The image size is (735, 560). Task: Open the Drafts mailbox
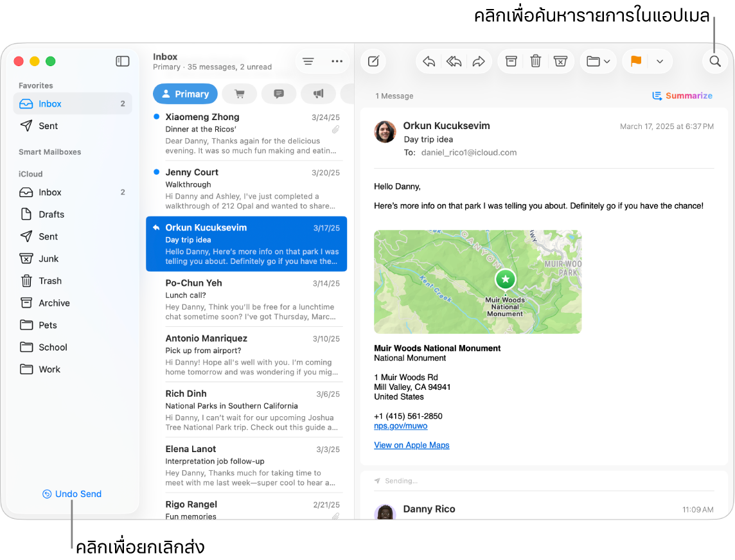tap(51, 214)
